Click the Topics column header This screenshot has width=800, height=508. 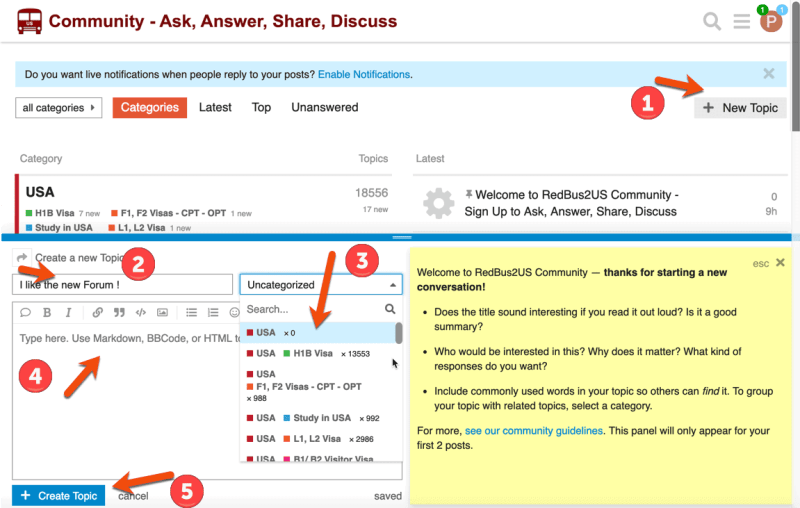373,159
